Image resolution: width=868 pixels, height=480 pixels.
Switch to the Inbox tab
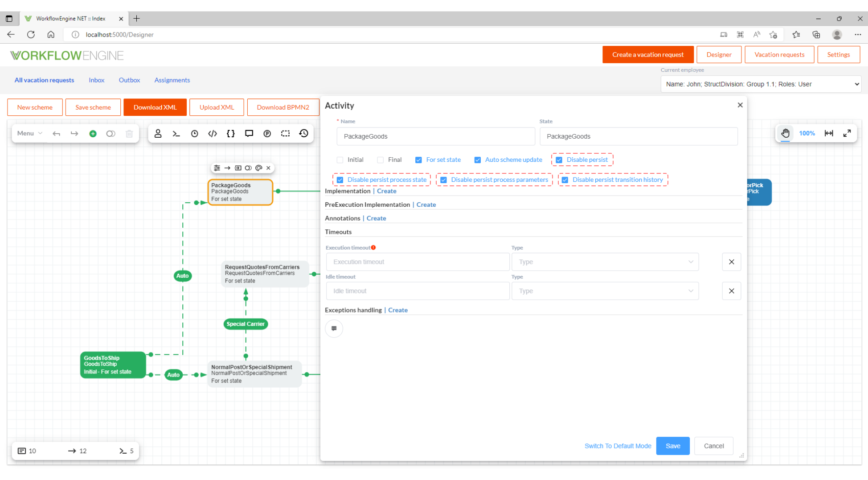pos(96,80)
